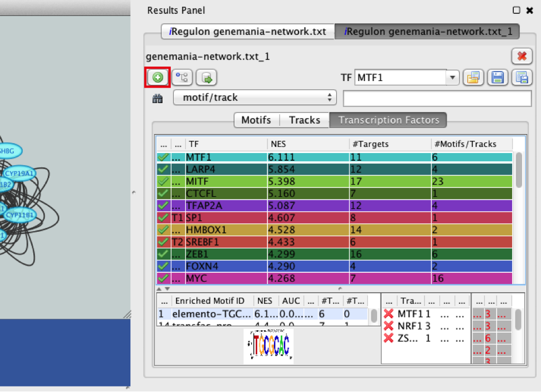Switch to the Motifs tab
Viewport: 541px width, 392px height.
click(256, 120)
